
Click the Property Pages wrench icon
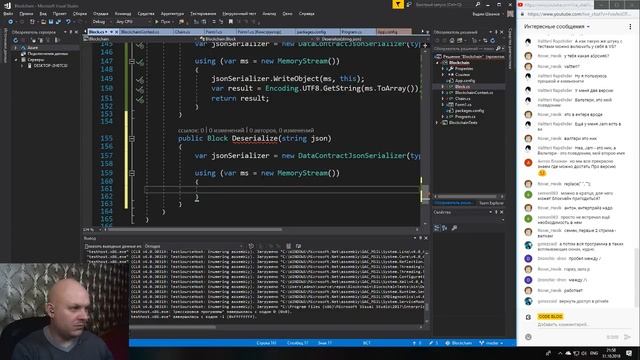454,228
